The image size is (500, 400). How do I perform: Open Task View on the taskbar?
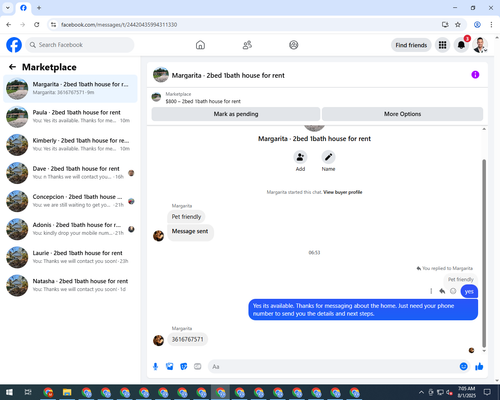28,392
